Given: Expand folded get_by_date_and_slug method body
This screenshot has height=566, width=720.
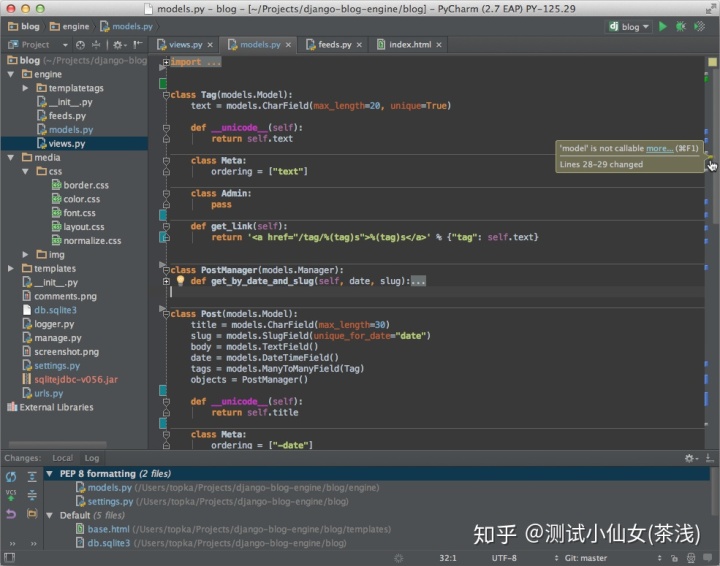Looking at the screenshot, I should click(x=166, y=281).
